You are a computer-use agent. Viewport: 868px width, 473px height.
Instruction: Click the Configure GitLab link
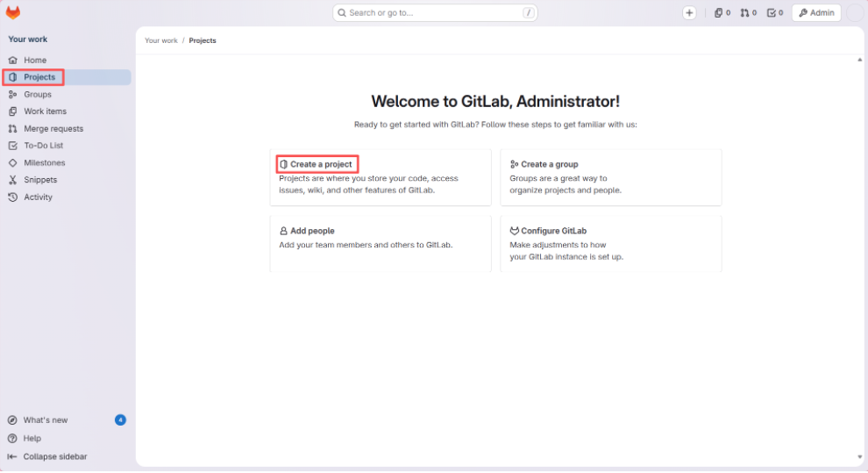pos(553,231)
